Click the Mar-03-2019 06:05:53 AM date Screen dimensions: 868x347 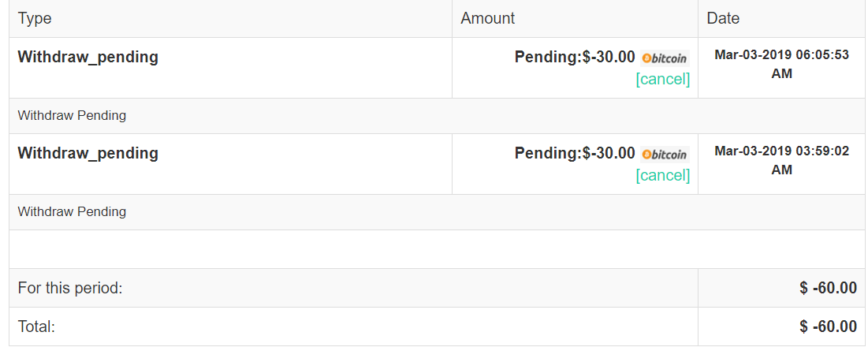click(x=781, y=64)
